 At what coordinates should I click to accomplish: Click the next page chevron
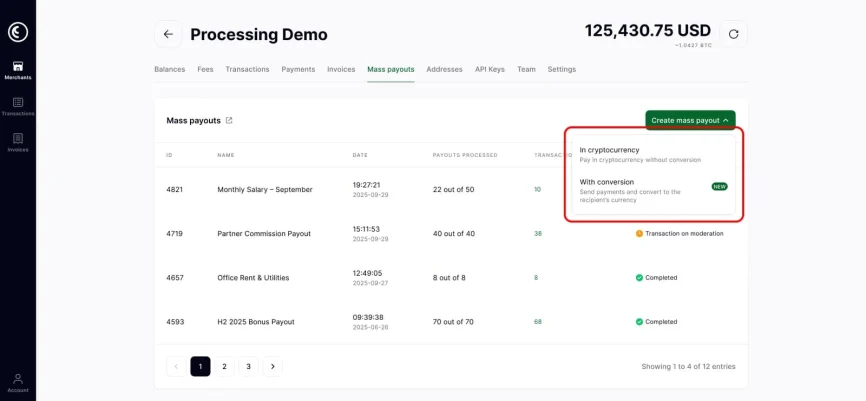pos(272,367)
